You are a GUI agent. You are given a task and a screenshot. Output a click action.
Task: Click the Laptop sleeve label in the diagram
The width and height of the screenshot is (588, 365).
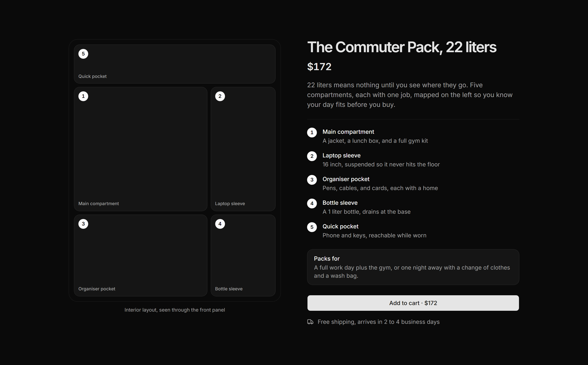pyautogui.click(x=230, y=204)
